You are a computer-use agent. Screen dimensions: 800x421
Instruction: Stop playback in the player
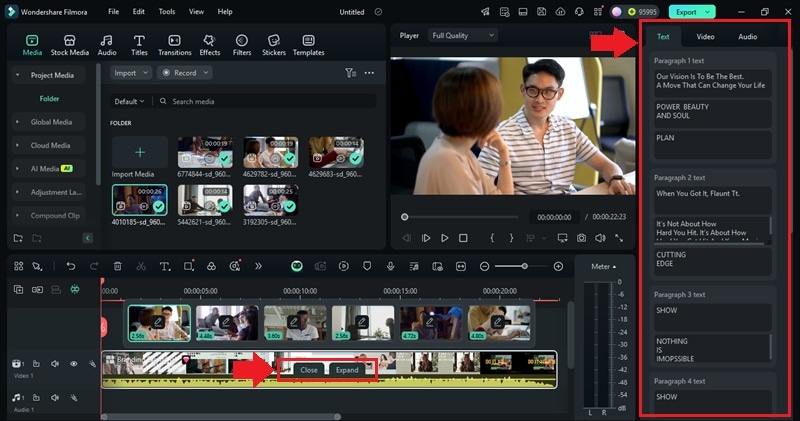click(x=463, y=238)
